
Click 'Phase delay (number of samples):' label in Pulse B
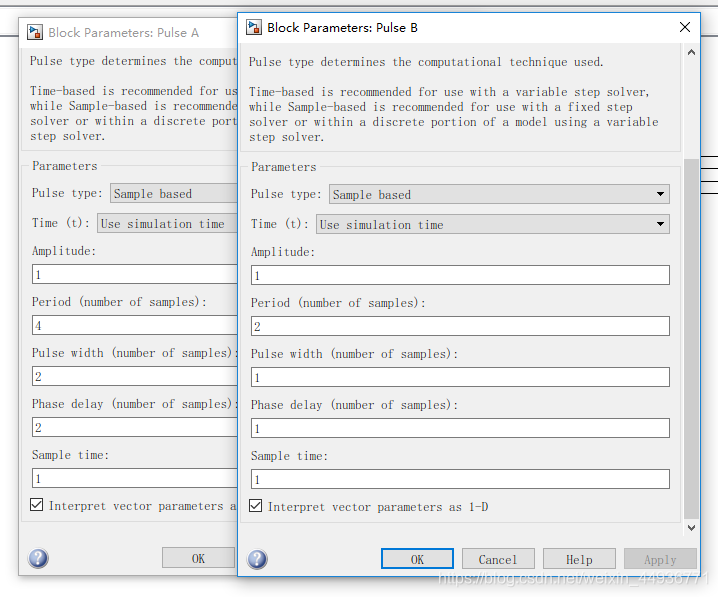pyautogui.click(x=354, y=405)
